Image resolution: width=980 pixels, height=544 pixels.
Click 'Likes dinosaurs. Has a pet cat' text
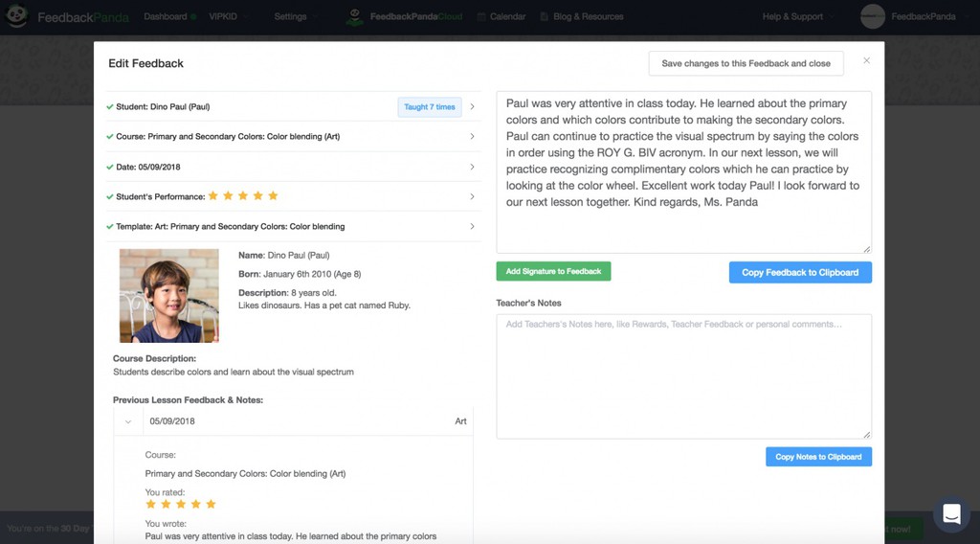tap(324, 306)
